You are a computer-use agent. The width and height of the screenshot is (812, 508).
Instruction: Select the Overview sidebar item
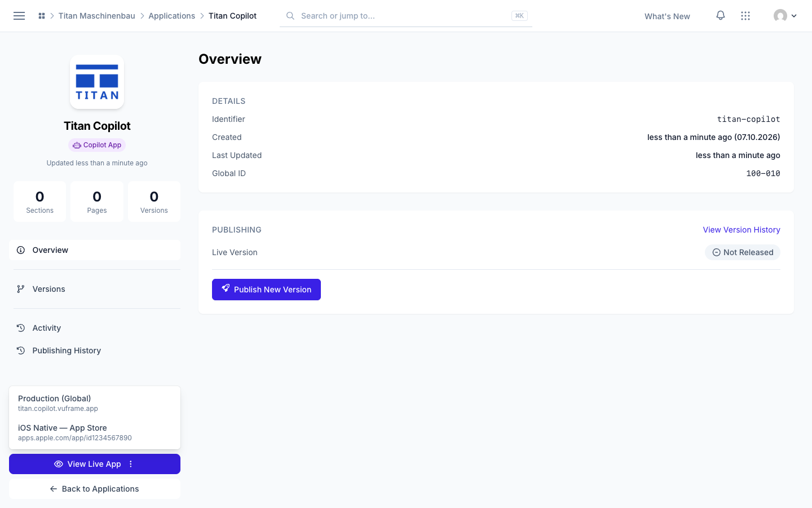point(95,250)
